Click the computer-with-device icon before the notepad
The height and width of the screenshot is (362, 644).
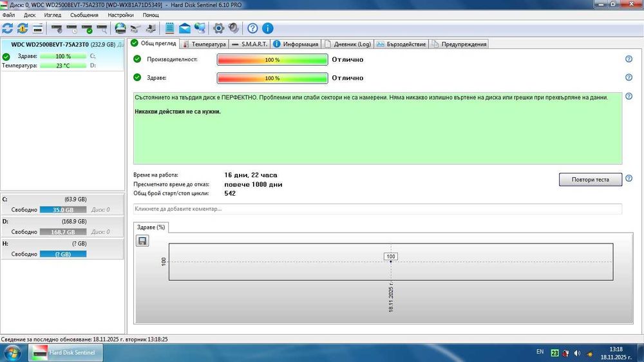tap(151, 28)
